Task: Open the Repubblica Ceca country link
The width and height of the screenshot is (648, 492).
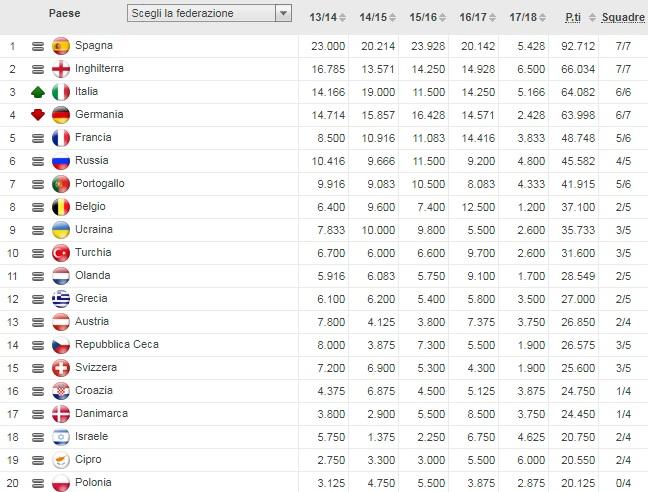Action: 116,345
